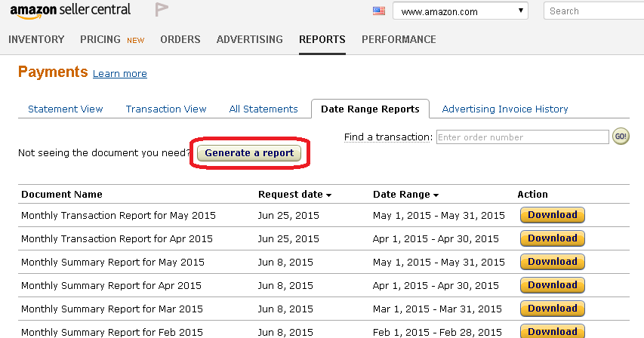This screenshot has width=644, height=338.
Task: Open the REPORTS menu
Action: click(322, 39)
